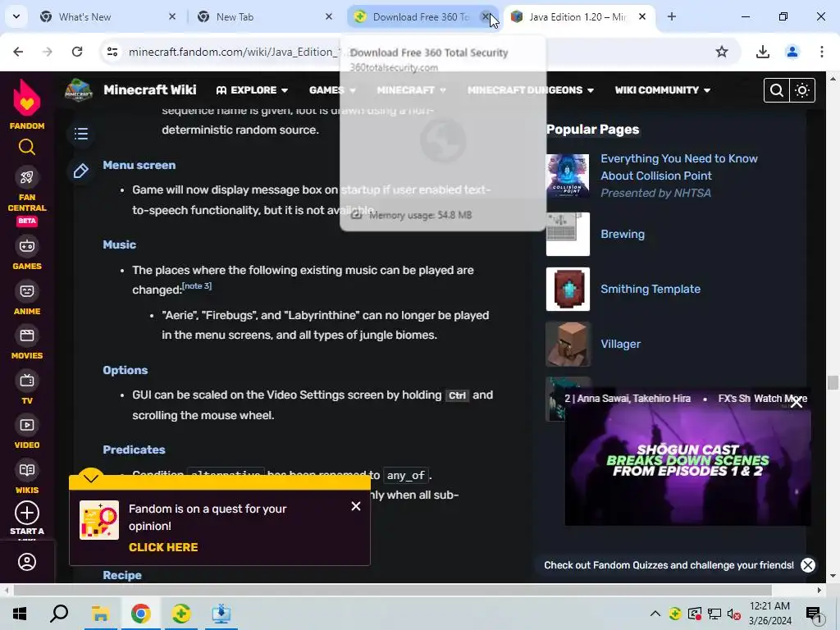Image resolution: width=840 pixels, height=630 pixels.
Task: Open the user profile avatar in sidebar
Action: pos(27,562)
